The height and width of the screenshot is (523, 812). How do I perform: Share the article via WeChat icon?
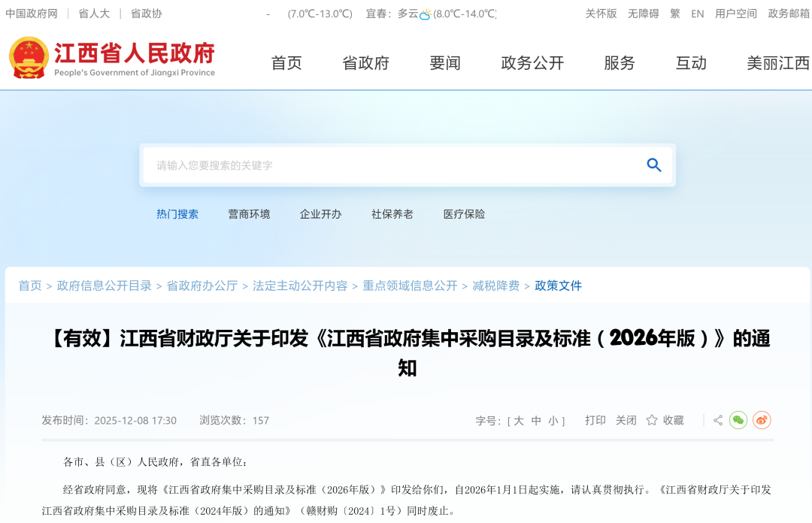click(x=738, y=420)
